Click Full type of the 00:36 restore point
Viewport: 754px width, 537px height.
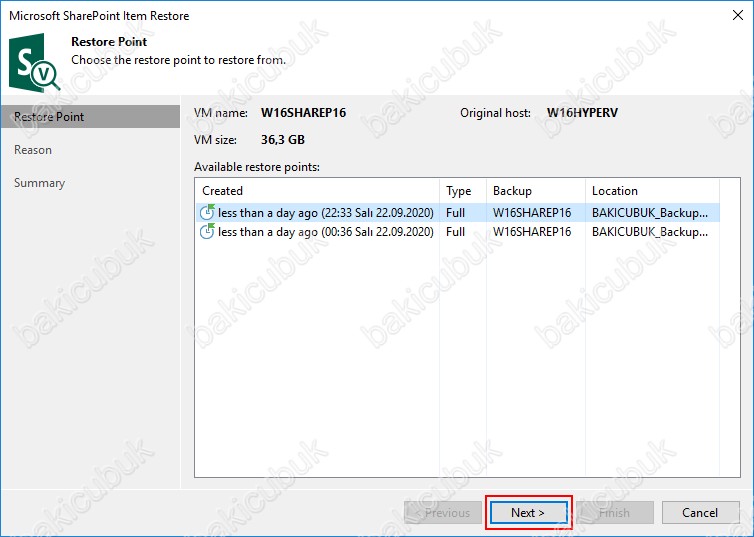coord(455,232)
